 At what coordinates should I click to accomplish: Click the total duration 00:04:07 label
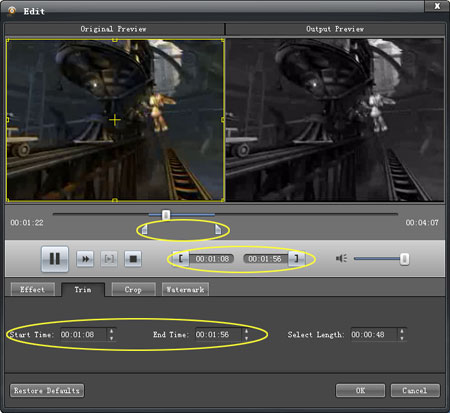pyautogui.click(x=422, y=223)
